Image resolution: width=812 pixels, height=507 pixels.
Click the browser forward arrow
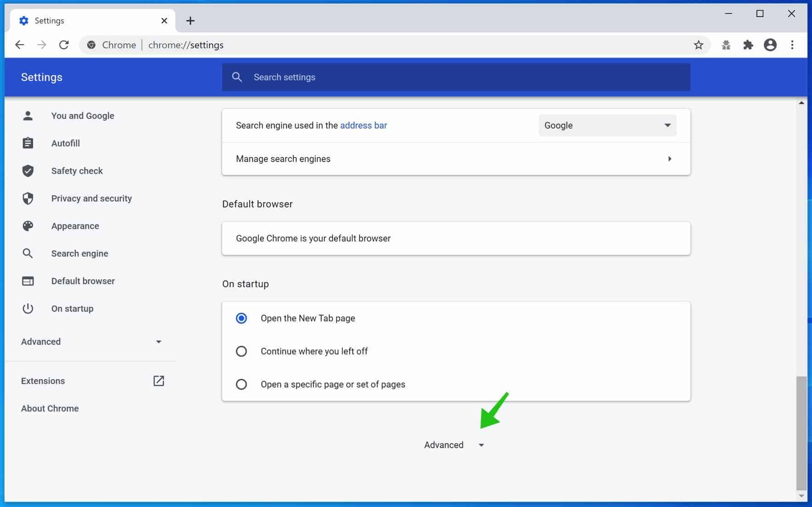point(42,45)
